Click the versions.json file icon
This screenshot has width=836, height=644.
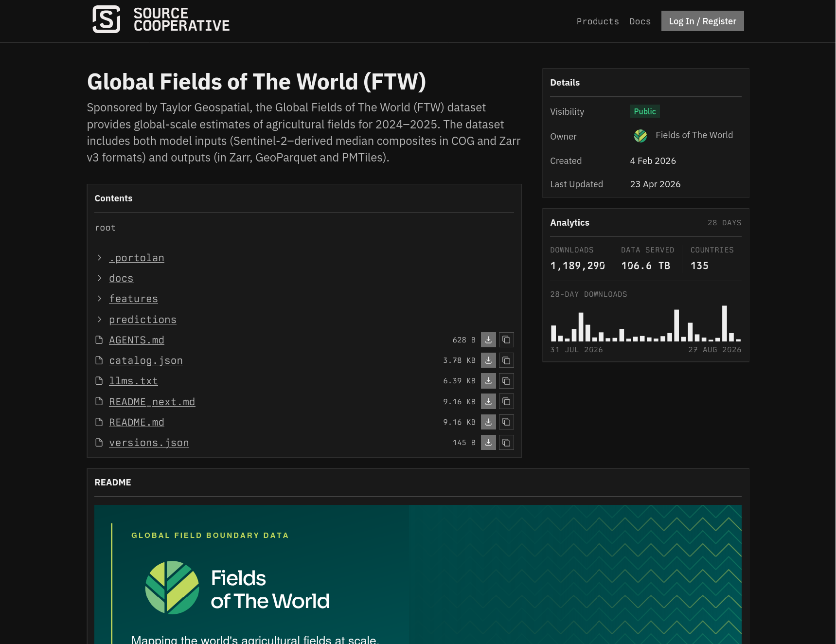99,443
